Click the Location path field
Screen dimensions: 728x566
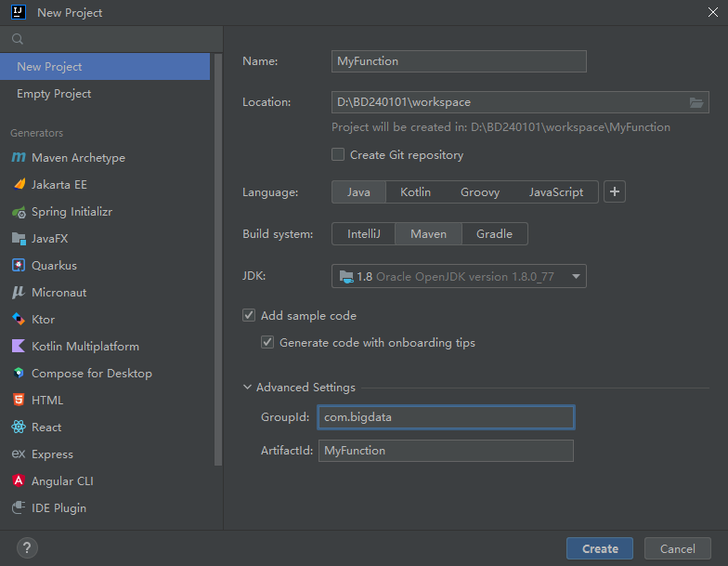520,102
